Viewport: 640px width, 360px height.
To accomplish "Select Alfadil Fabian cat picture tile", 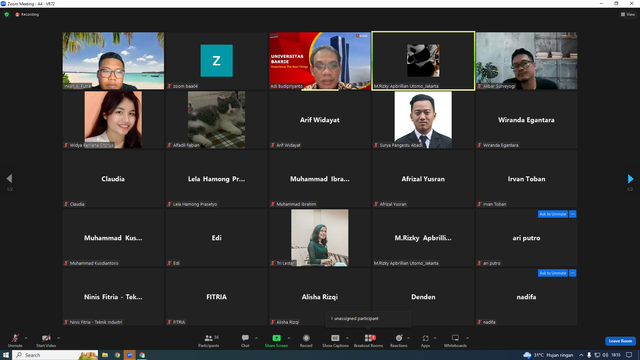I will (216, 120).
